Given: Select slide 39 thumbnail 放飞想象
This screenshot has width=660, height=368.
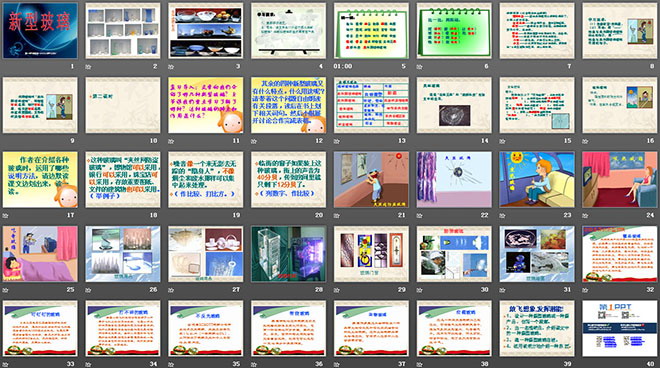Looking at the screenshot, I should point(537,328).
